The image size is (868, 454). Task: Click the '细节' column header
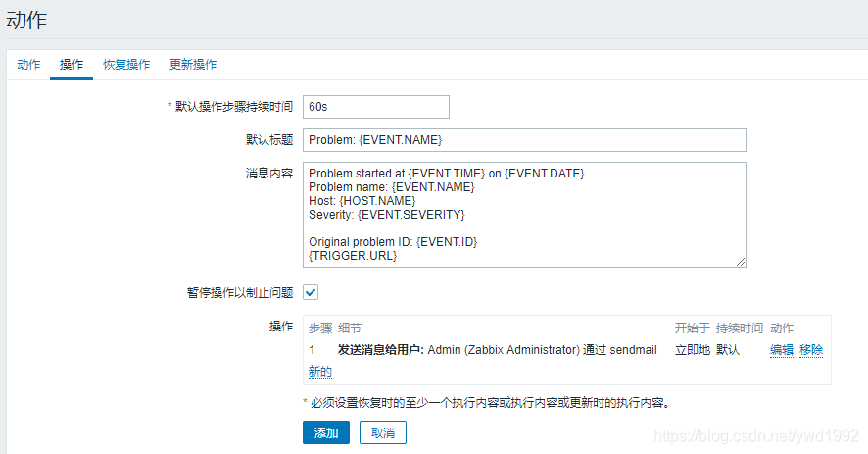(x=350, y=328)
